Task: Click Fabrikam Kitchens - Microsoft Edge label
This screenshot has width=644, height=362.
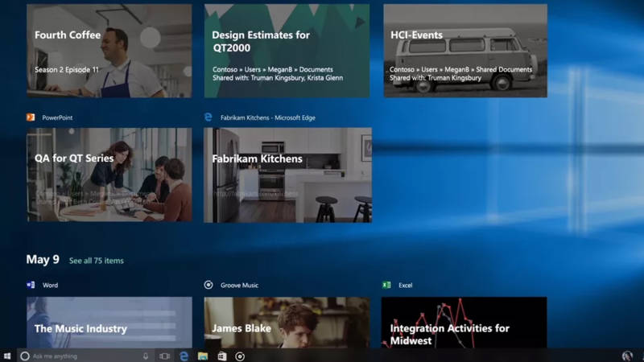Action: click(x=268, y=117)
